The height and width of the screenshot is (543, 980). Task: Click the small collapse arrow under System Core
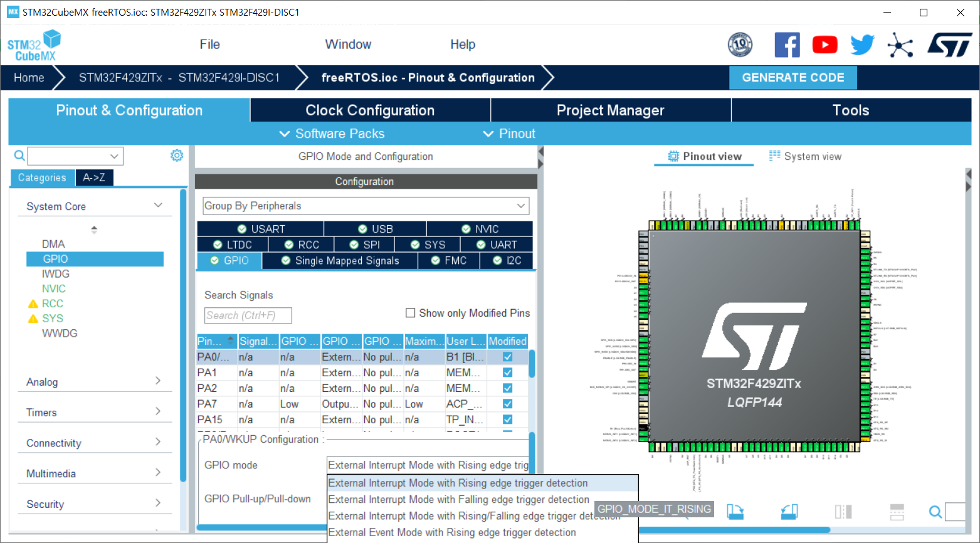coord(94,229)
